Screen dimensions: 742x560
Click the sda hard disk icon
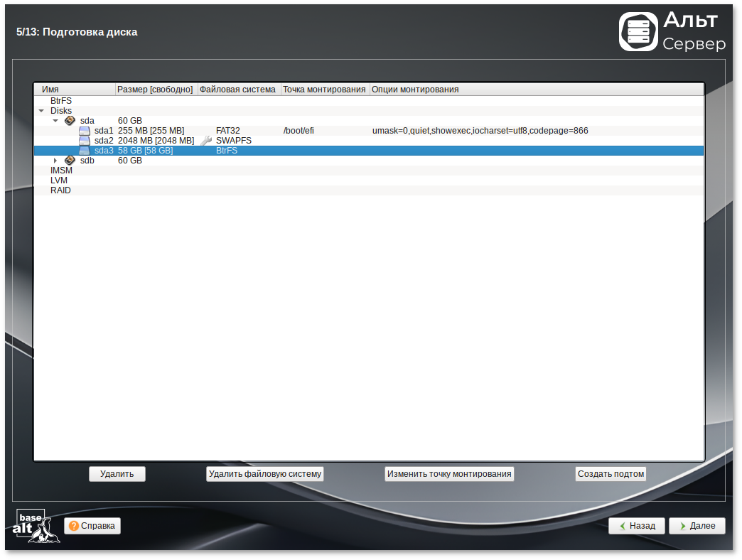tap(70, 121)
